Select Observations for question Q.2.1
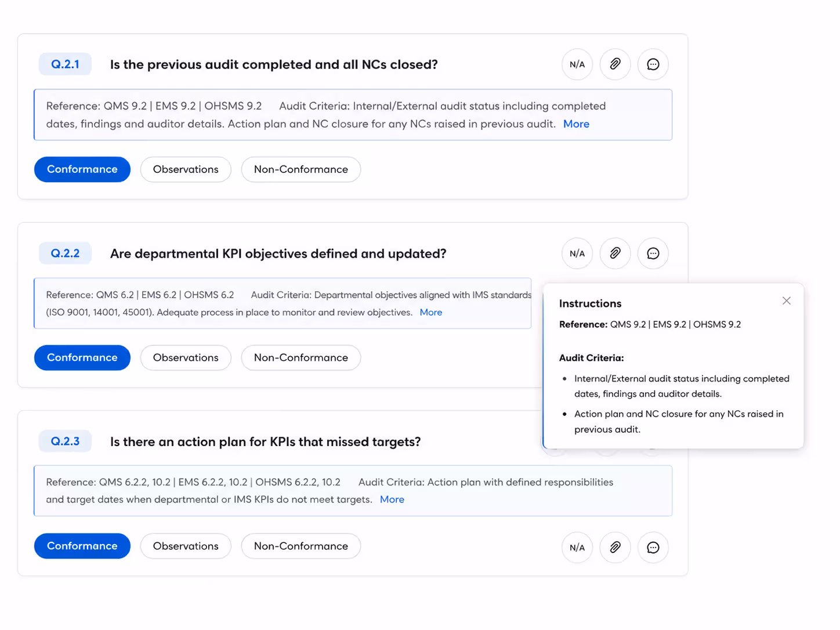The width and height of the screenshot is (840, 630). click(186, 169)
